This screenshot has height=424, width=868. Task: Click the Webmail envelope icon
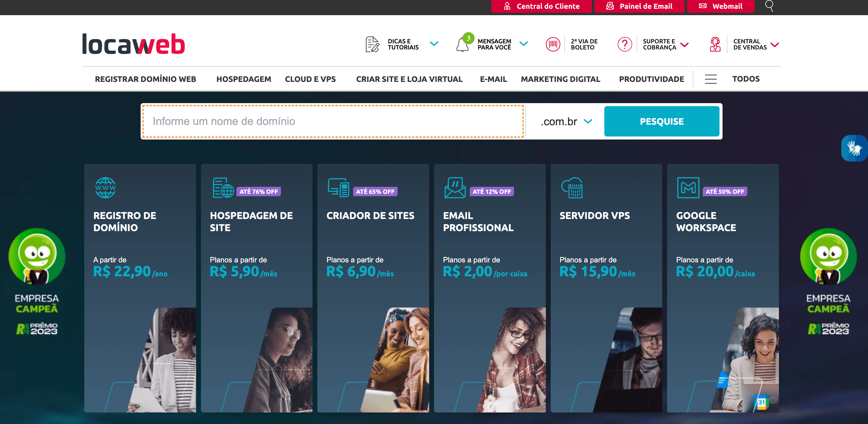[703, 6]
